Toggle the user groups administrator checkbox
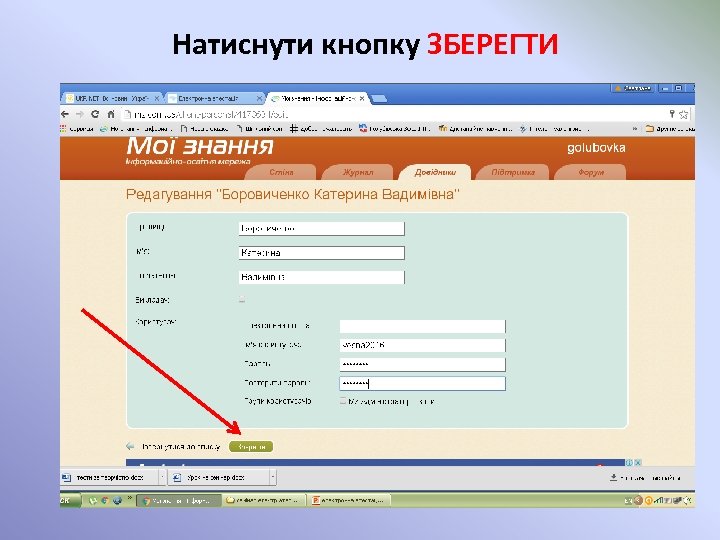This screenshot has width=720, height=540. [x=343, y=401]
